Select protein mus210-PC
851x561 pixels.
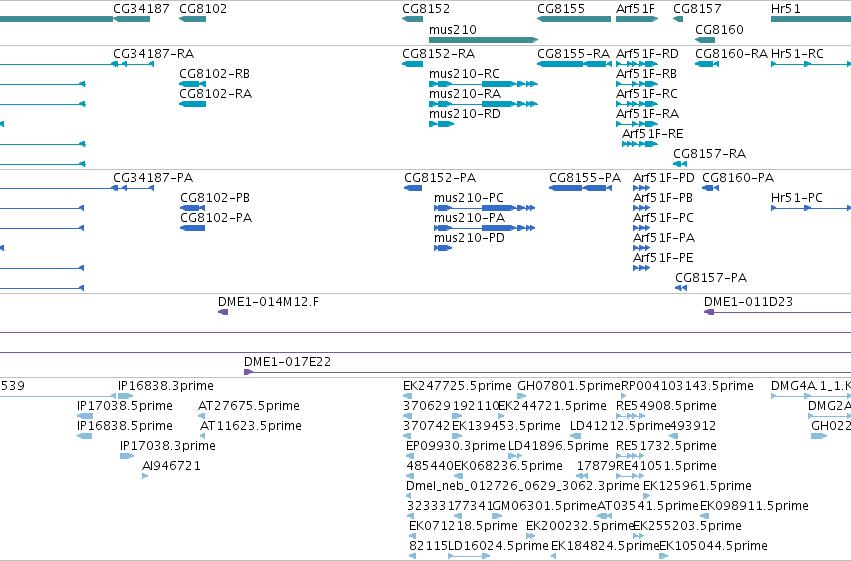(x=469, y=198)
